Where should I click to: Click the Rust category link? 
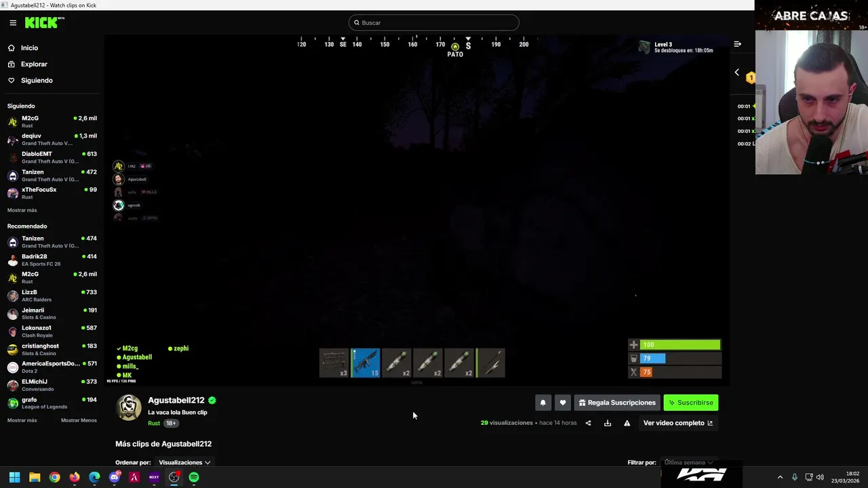click(x=154, y=424)
